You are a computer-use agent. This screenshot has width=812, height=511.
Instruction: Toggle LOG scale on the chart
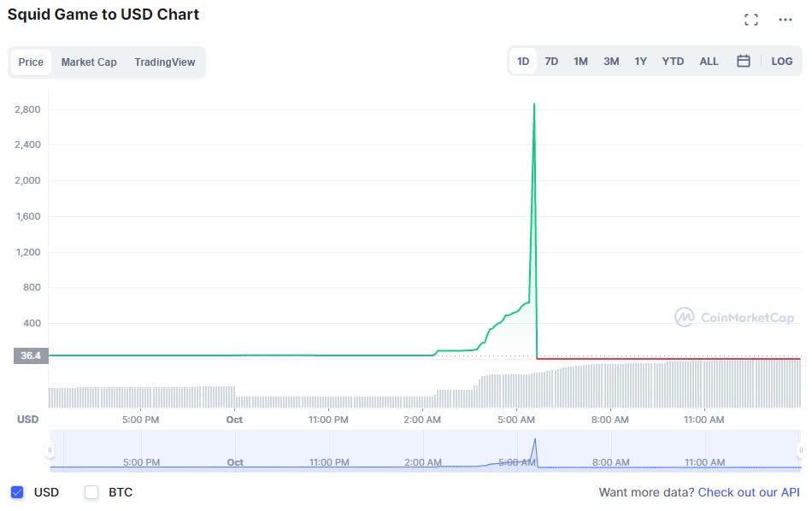[781, 61]
